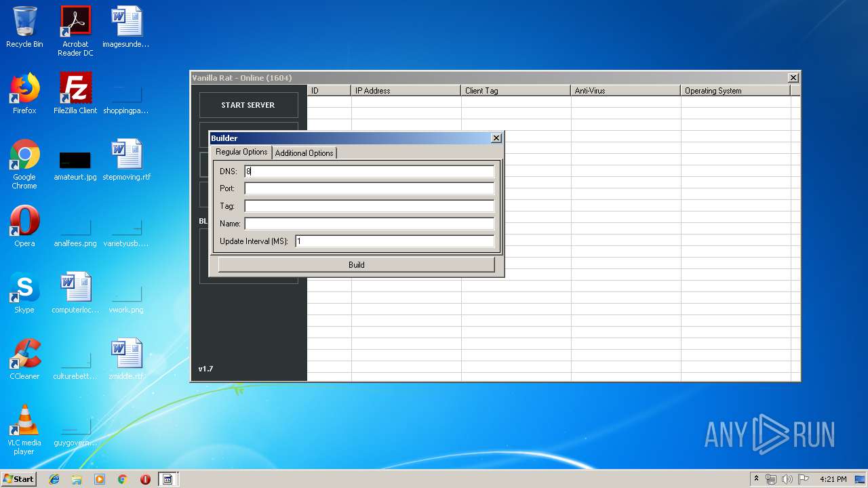
Task: Click the v1.7 version label
Action: click(205, 369)
